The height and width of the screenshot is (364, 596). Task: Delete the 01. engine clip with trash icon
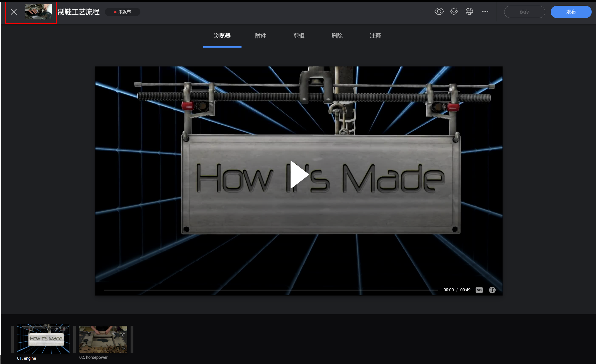64,329
